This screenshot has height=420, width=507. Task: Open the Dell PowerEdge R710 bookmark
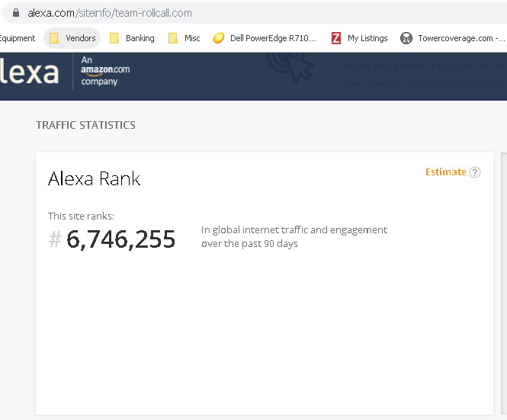[264, 38]
